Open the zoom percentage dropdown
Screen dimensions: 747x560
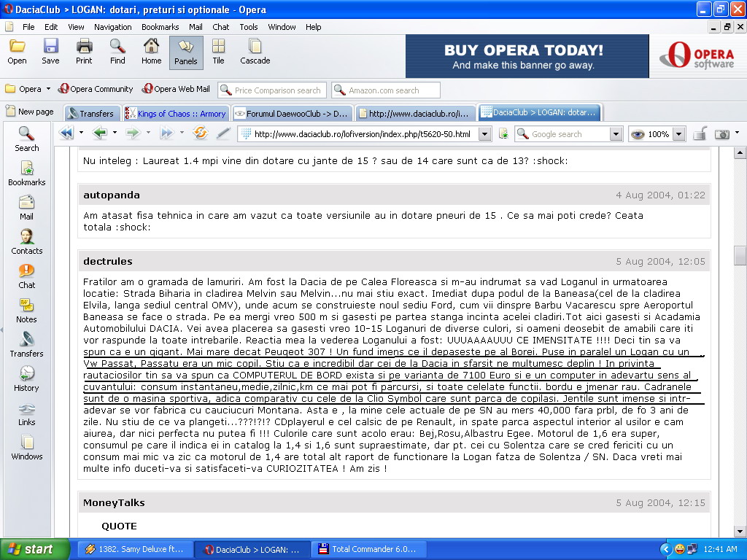(x=679, y=134)
